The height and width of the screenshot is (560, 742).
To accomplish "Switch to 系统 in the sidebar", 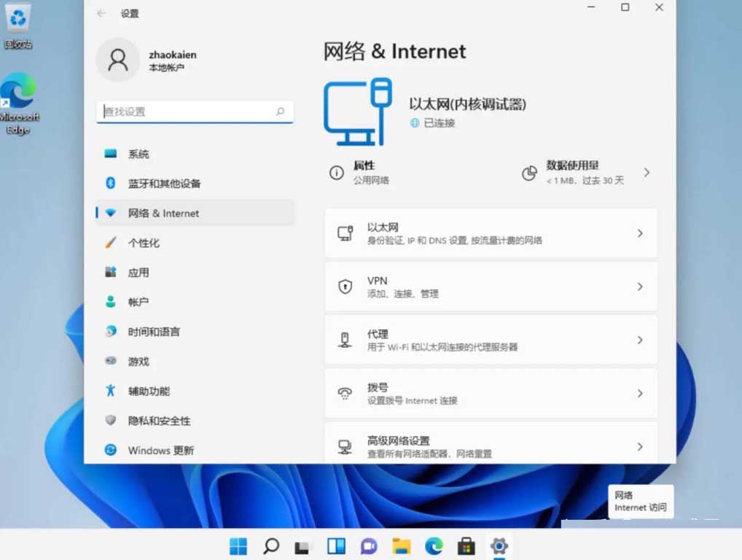I will click(110, 154).
